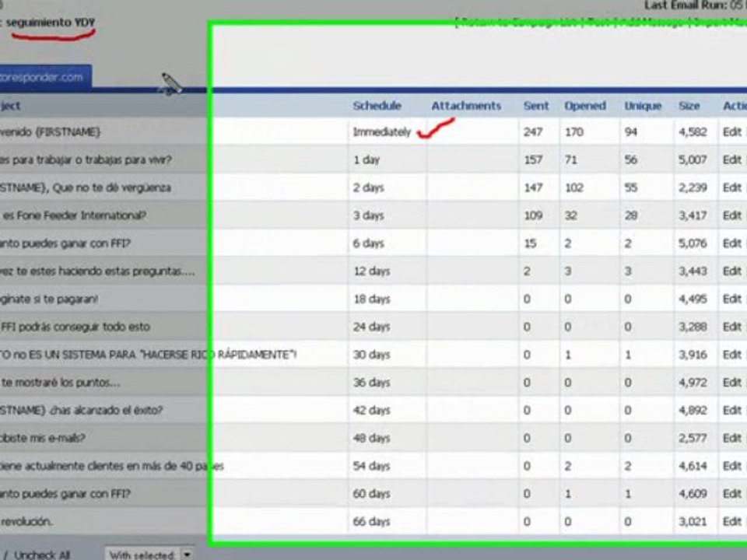Sort by the Opened column header
This screenshot has height=560, width=747.
pyautogui.click(x=585, y=106)
